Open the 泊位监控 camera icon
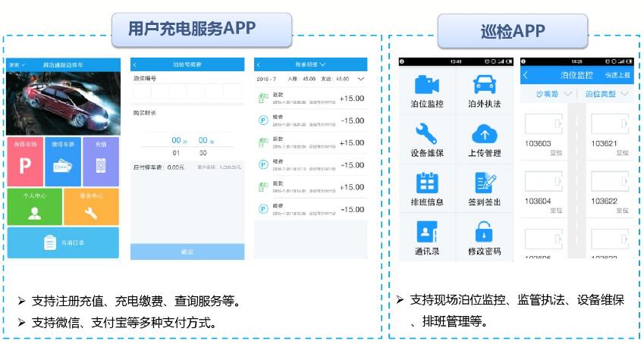The height and width of the screenshot is (344, 644). pos(426,86)
